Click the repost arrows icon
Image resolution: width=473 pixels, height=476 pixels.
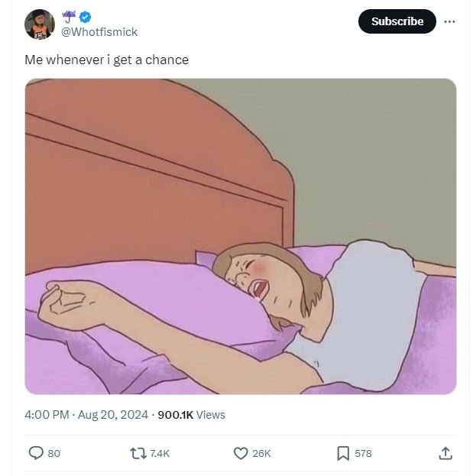click(138, 453)
